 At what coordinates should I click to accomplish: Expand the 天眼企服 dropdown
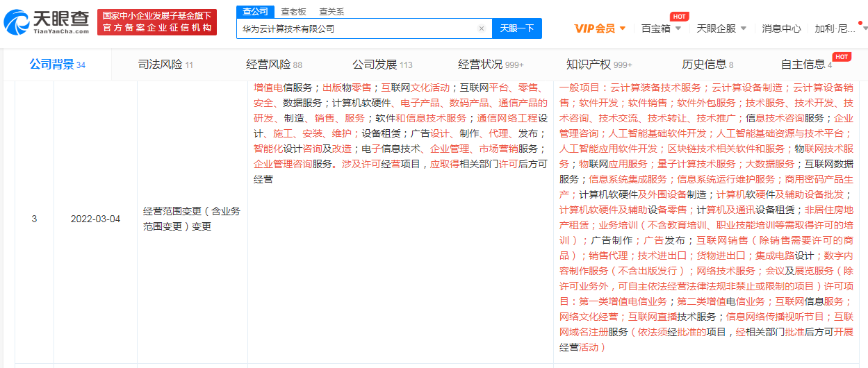pyautogui.click(x=721, y=28)
